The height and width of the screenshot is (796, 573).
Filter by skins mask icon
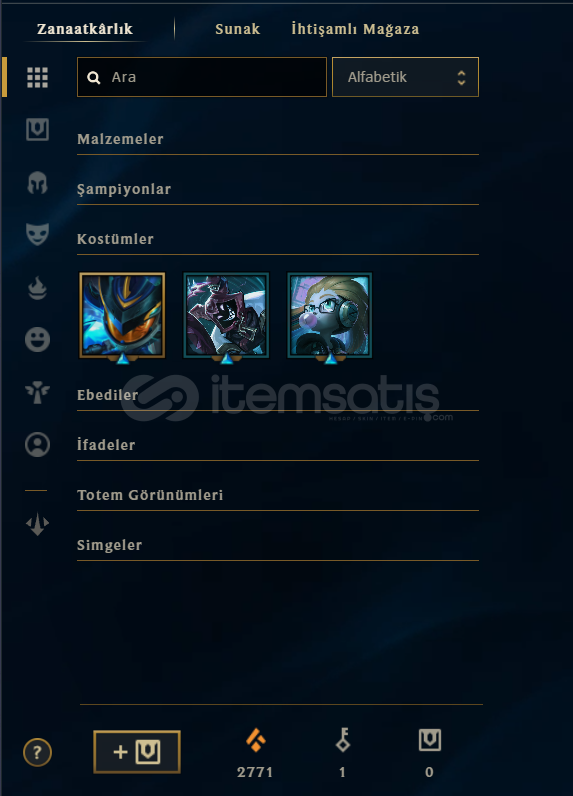click(x=38, y=234)
